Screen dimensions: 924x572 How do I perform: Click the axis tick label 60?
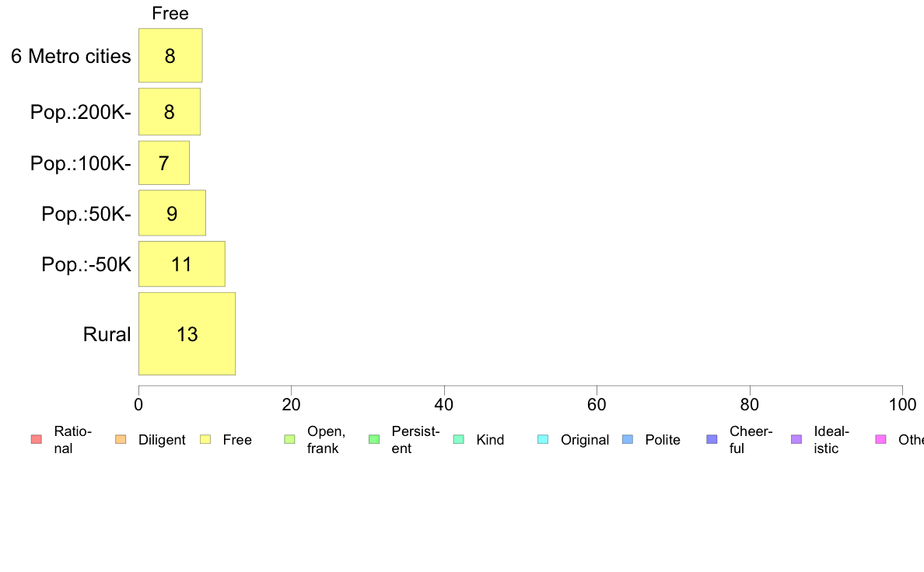(597, 404)
